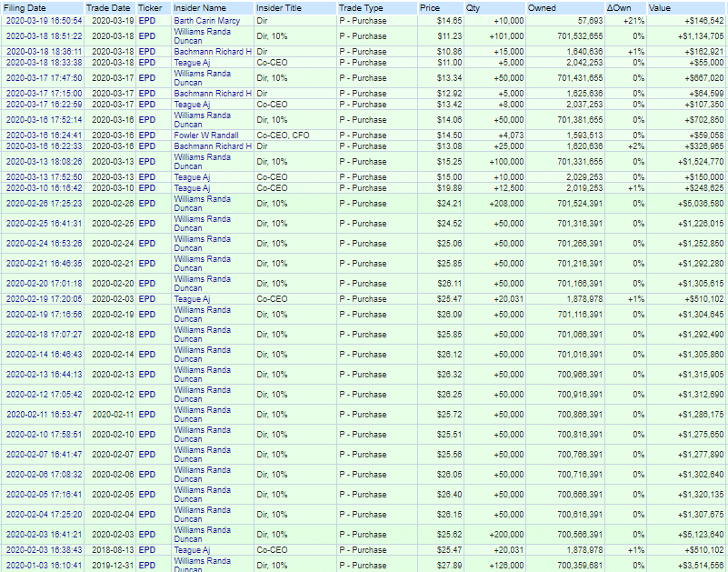Image resolution: width=728 pixels, height=572 pixels.
Task: Open filing 2020-02-21 16:46:35
Action: click(x=45, y=264)
